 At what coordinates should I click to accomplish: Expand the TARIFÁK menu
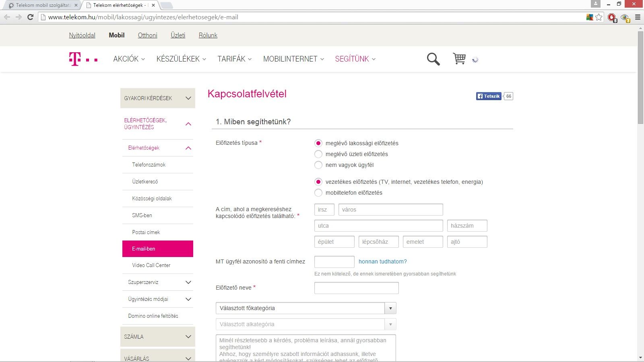coord(235,59)
